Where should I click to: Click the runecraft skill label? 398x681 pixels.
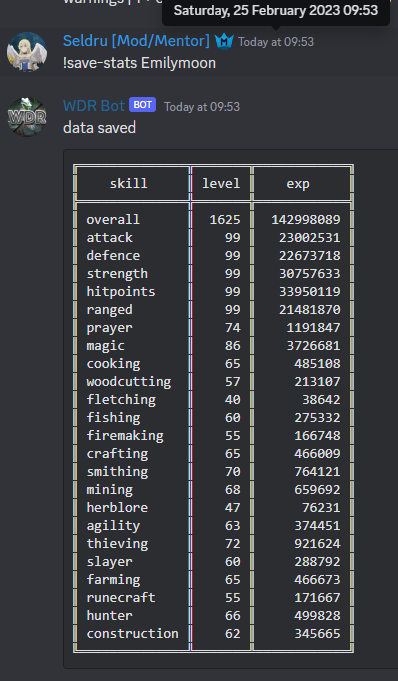click(120, 598)
